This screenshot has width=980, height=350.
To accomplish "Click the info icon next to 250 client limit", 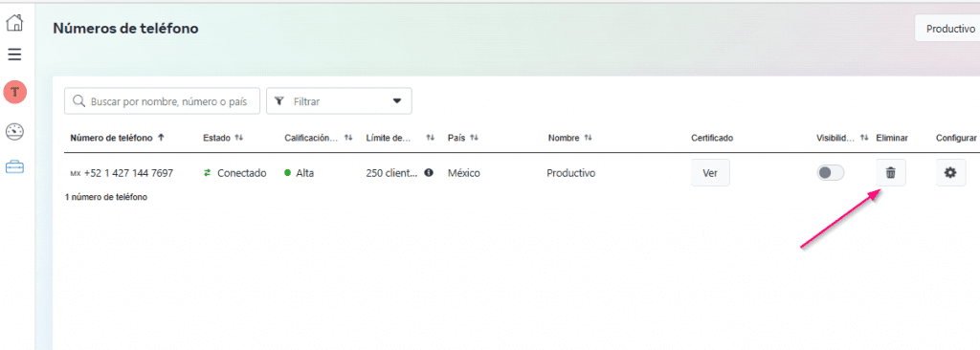I will tap(429, 172).
